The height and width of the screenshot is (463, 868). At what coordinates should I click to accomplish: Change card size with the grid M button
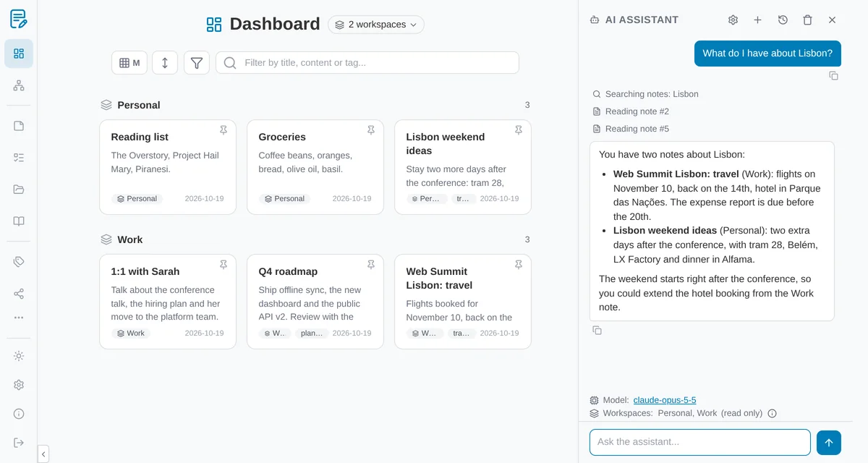pyautogui.click(x=129, y=63)
